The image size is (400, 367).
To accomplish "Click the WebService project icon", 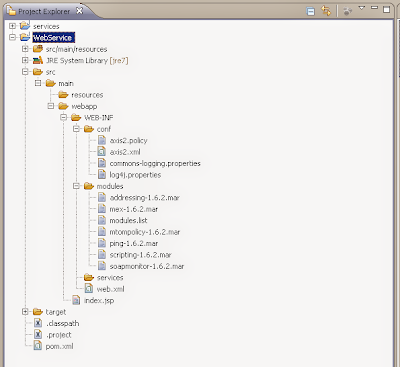I will pyautogui.click(x=25, y=37).
